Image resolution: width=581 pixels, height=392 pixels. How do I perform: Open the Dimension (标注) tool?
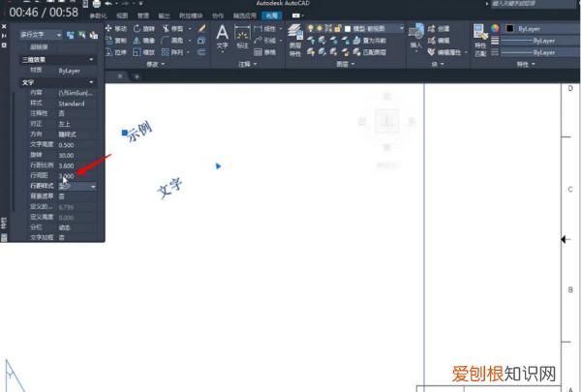tap(242, 37)
